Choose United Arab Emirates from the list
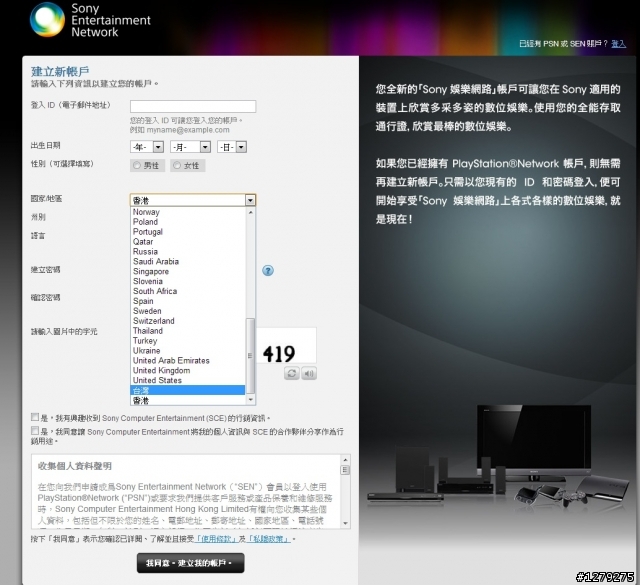The image size is (640, 585). point(188,360)
